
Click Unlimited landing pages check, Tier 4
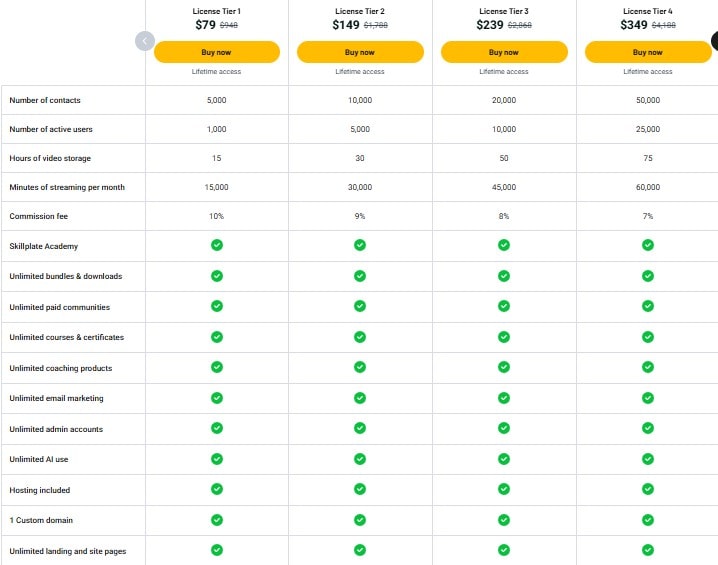click(x=648, y=550)
